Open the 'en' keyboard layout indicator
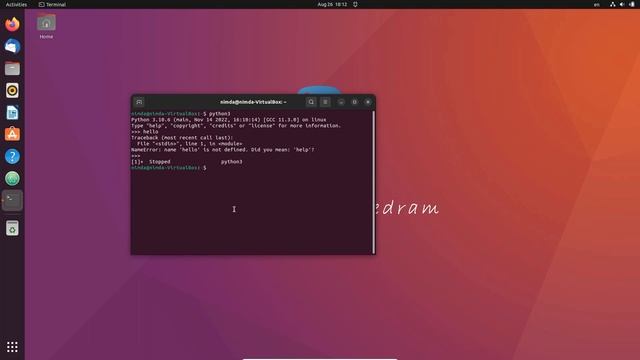The image size is (640, 360). pyautogui.click(x=597, y=4)
